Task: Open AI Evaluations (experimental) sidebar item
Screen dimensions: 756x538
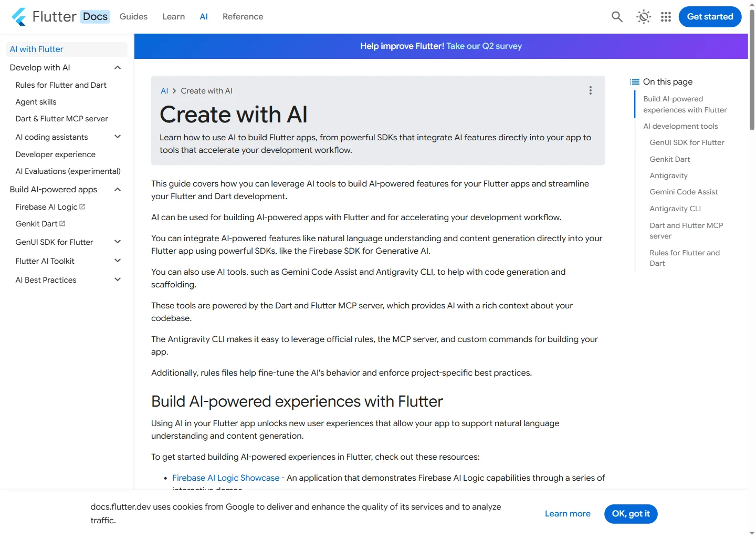Action: pos(68,171)
